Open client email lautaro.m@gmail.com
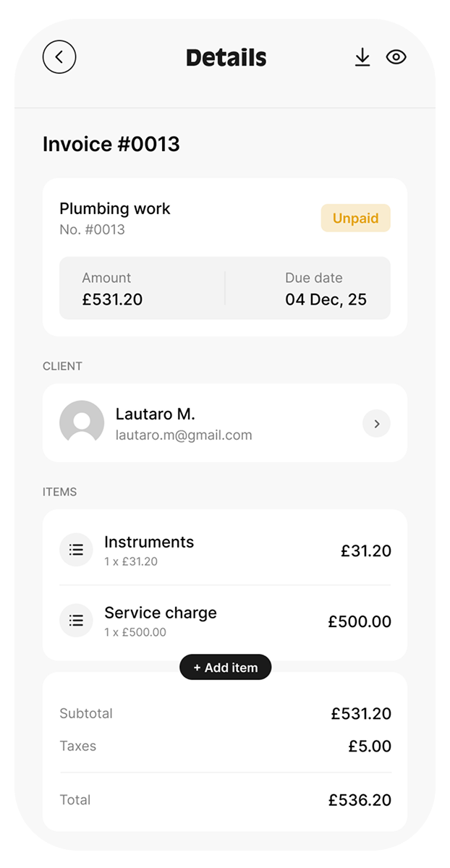Screen dimensions: 450x868 point(184,435)
